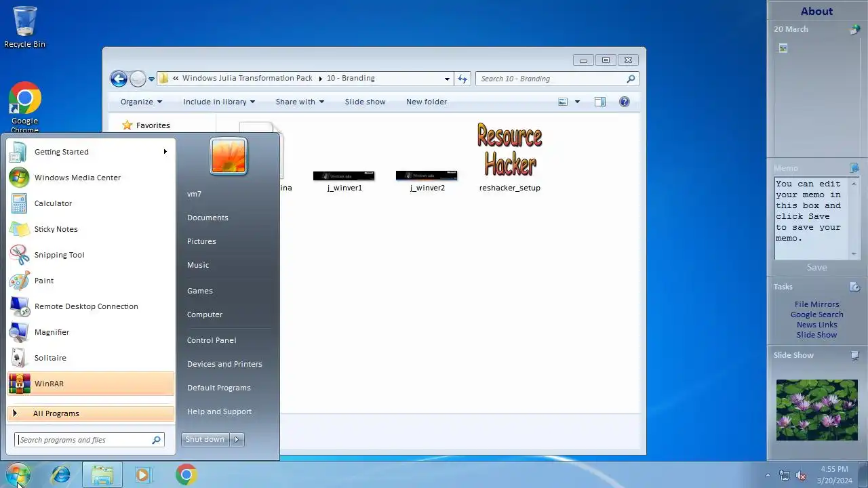
Task: Open recent pages dropdown next to Forward
Action: tap(151, 79)
